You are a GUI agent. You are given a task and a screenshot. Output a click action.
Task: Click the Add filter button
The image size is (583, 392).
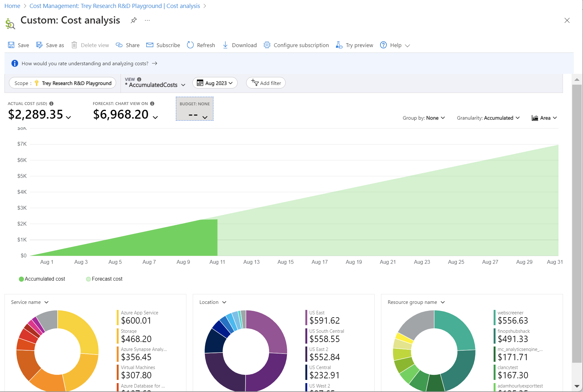point(266,83)
